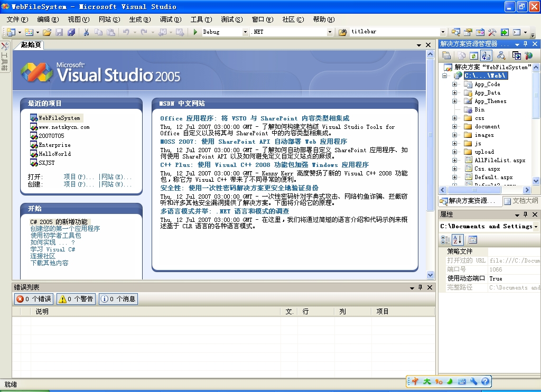
Task: Open the .NET platform dropdown
Action: [330, 32]
